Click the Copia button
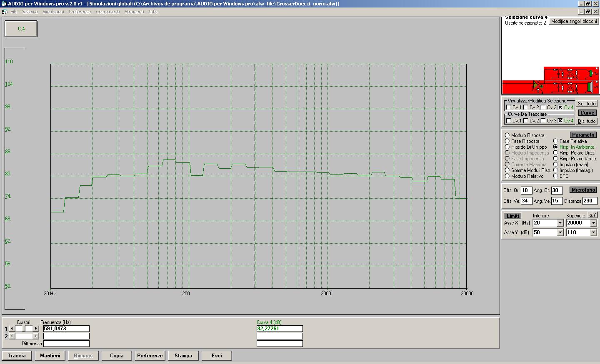 tap(117, 356)
